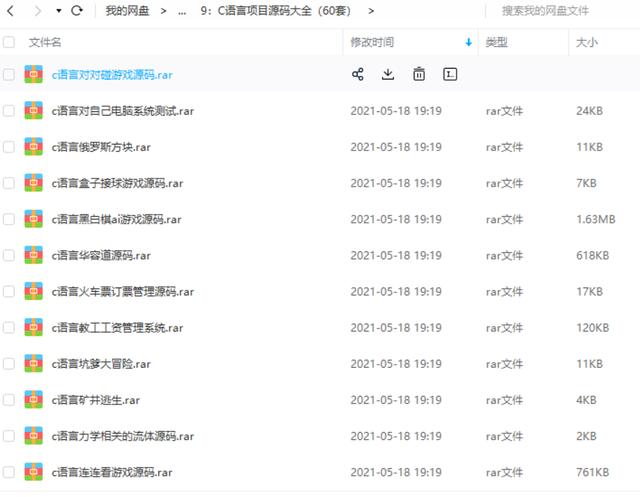Screen dimensions: 640x497
Task: Open the C语言项目源码大全 breadcrumb folder
Action: 276,11
